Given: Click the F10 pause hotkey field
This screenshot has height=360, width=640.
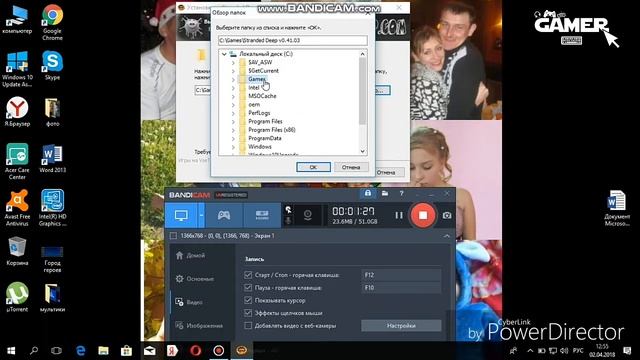Looking at the screenshot, I should [x=401, y=287].
